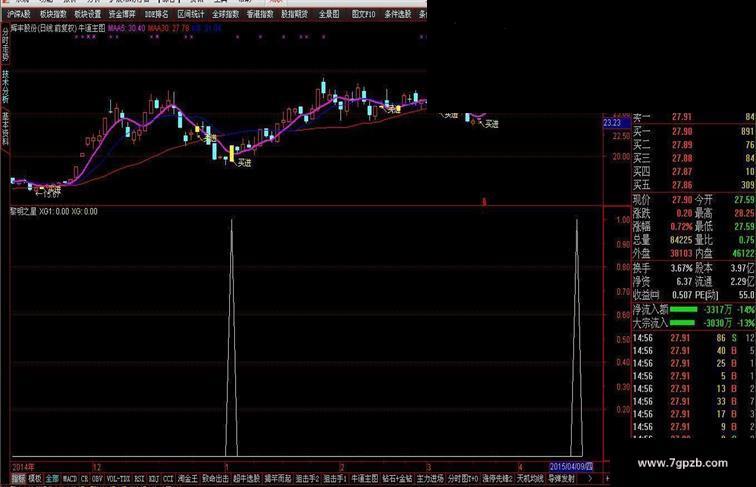Apply the 狙击手1 indicator
This screenshot has height=487, width=756.
tap(336, 479)
